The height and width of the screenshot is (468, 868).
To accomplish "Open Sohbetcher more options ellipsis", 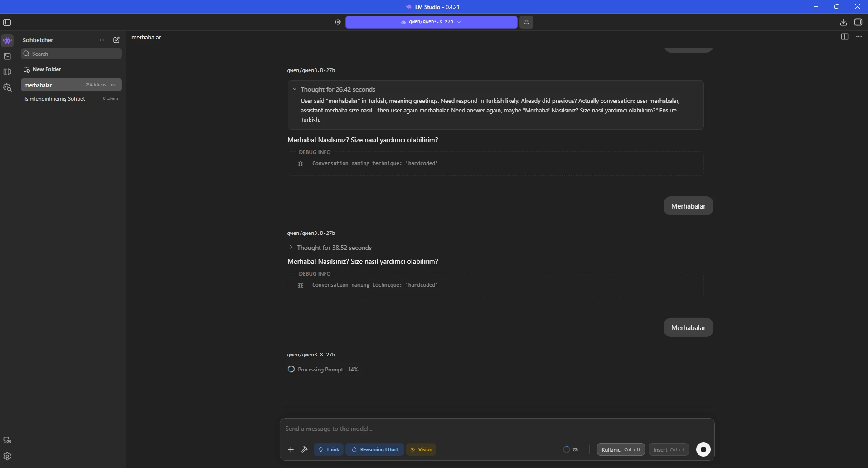I will tap(102, 40).
